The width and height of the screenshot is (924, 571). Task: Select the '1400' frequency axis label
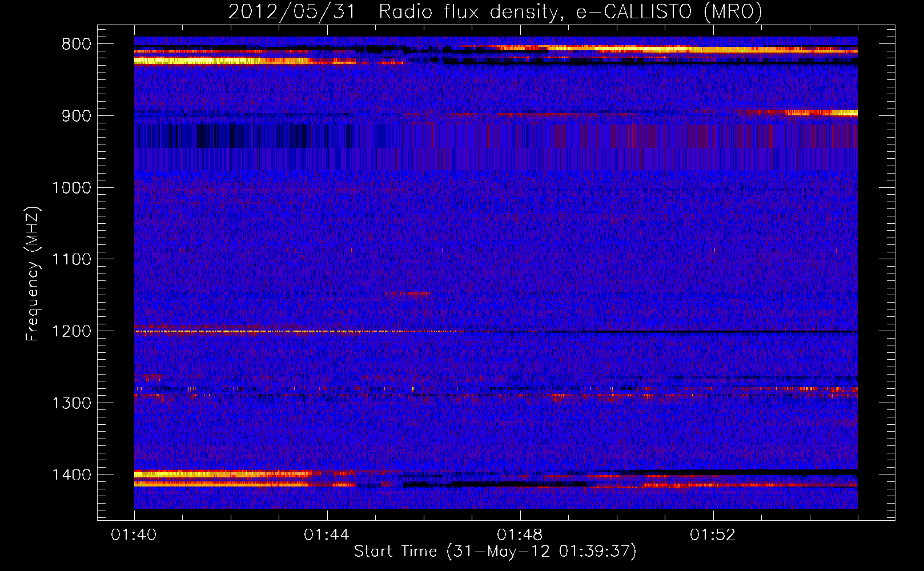click(71, 475)
